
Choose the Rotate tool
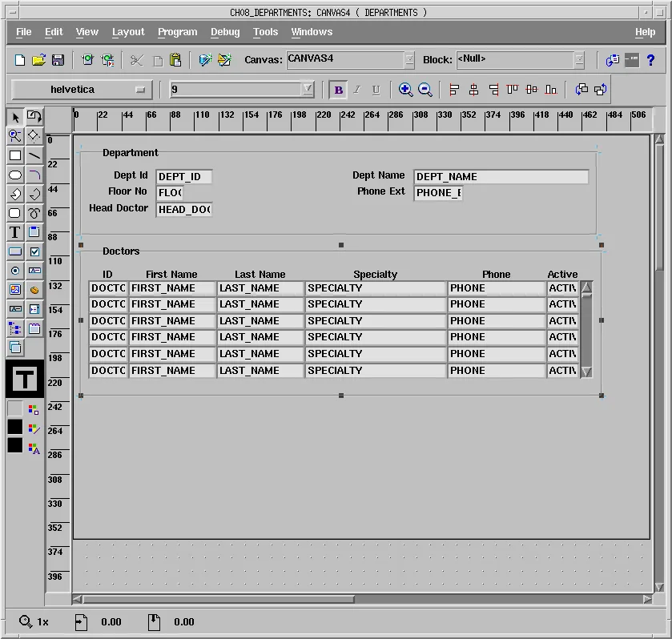pyautogui.click(x=34, y=117)
